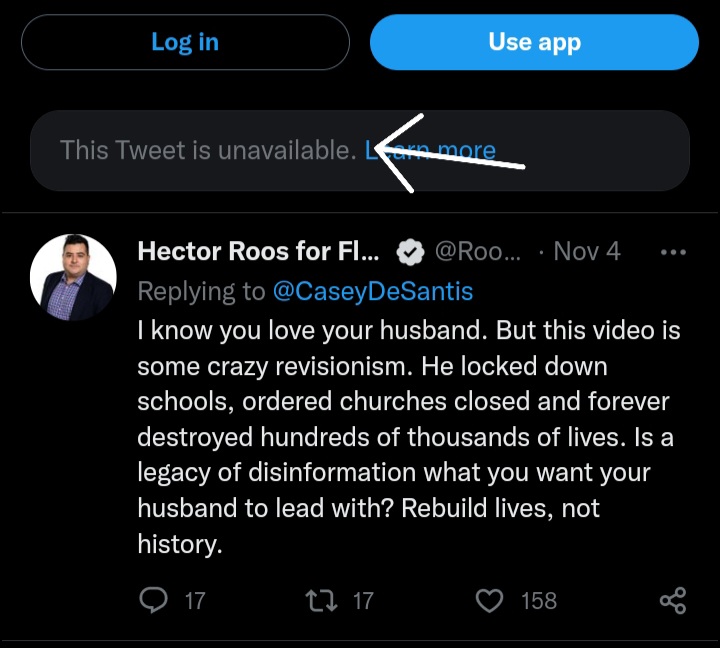Click the Nov 4 timestamp
The height and width of the screenshot is (648, 720).
(x=587, y=251)
